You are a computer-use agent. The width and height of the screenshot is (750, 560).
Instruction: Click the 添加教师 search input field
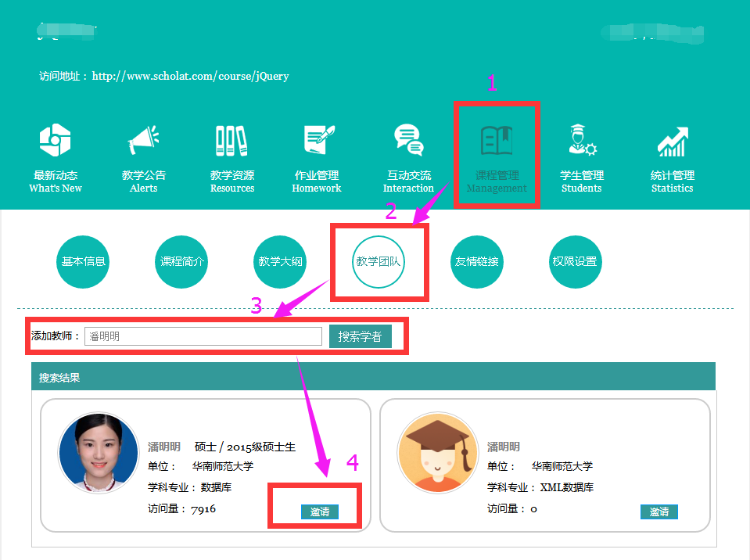(x=203, y=336)
